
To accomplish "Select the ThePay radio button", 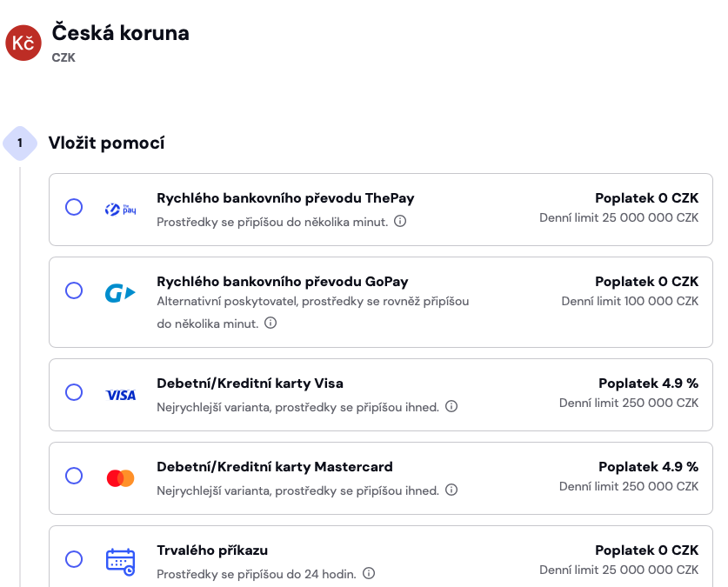I will (74, 207).
